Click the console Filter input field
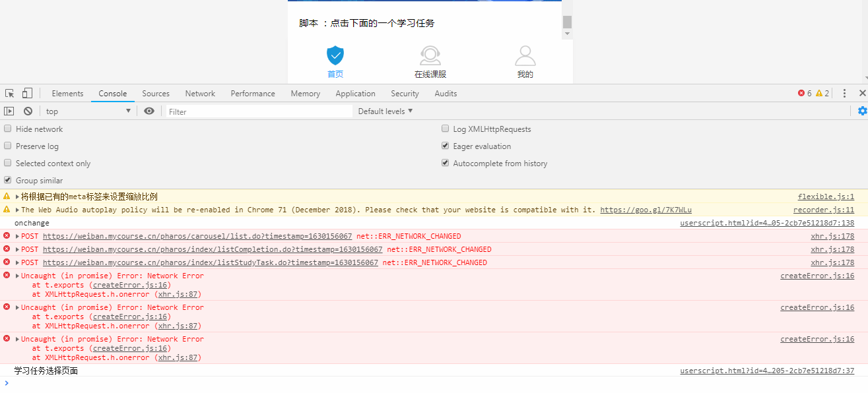The image size is (868, 393). 259,111
